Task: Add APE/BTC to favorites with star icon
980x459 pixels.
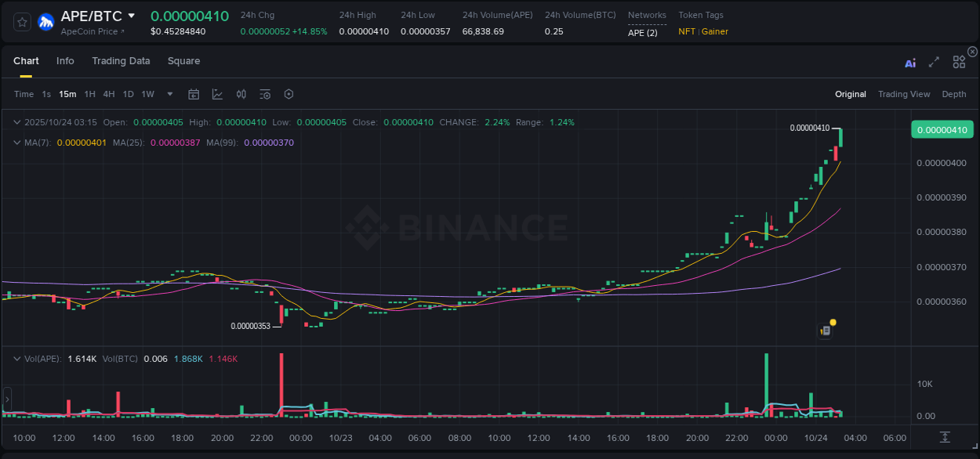Action: [x=23, y=22]
